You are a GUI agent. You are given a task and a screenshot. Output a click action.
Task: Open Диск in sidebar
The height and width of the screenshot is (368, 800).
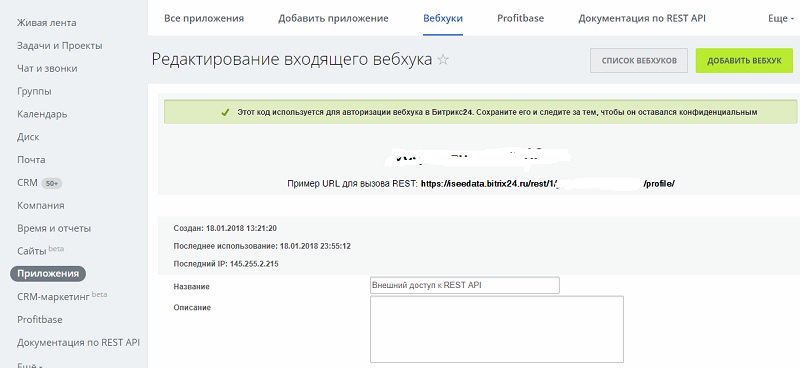tap(28, 137)
